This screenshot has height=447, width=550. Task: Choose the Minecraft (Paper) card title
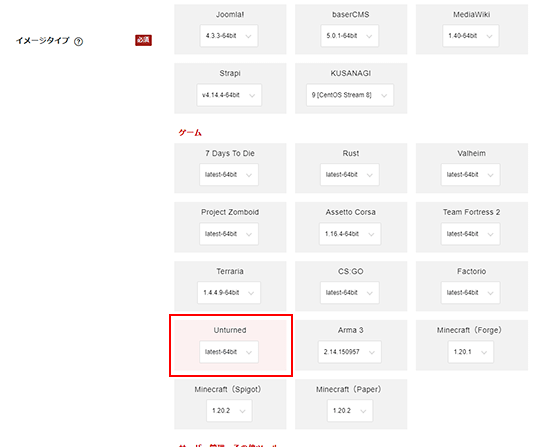point(349,389)
